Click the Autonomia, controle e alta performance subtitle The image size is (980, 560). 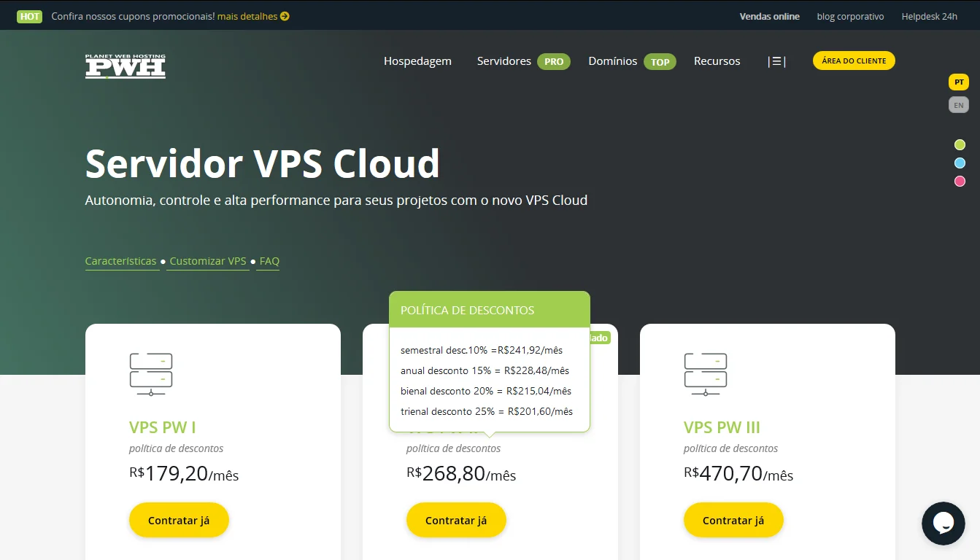tap(336, 200)
